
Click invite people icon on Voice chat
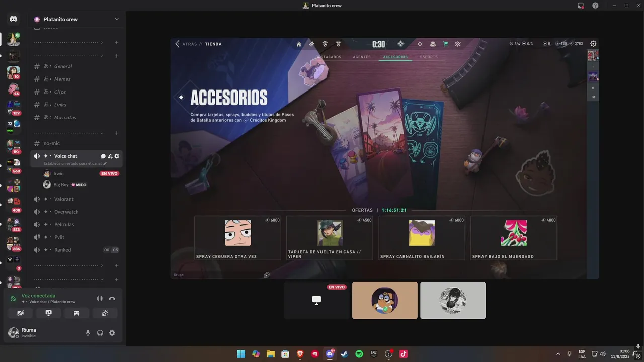110,156
